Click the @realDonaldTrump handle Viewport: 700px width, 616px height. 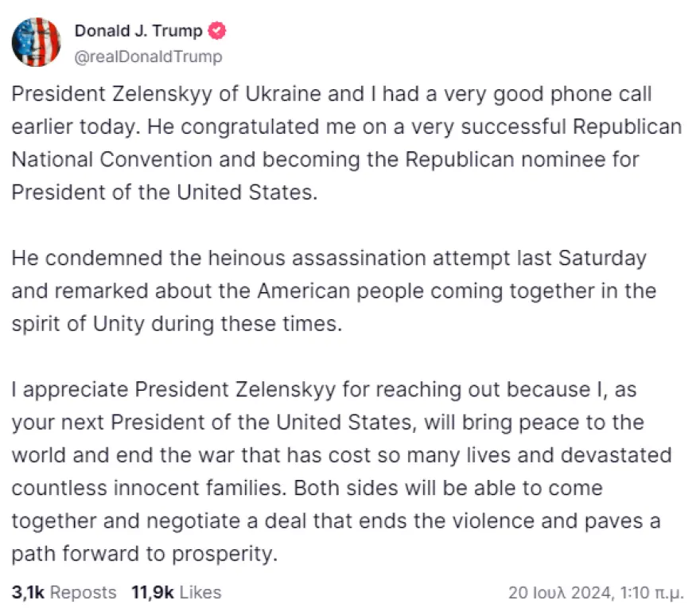tap(148, 57)
